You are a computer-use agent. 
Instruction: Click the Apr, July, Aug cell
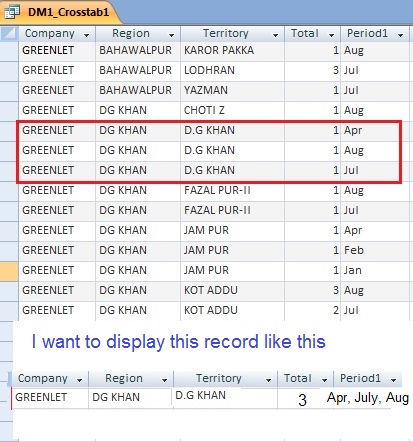coord(368,398)
